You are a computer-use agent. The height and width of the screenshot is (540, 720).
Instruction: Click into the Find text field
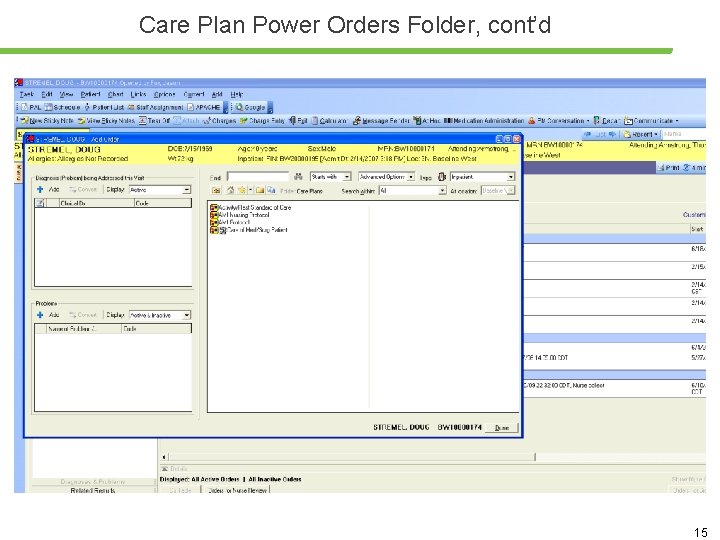(x=258, y=177)
